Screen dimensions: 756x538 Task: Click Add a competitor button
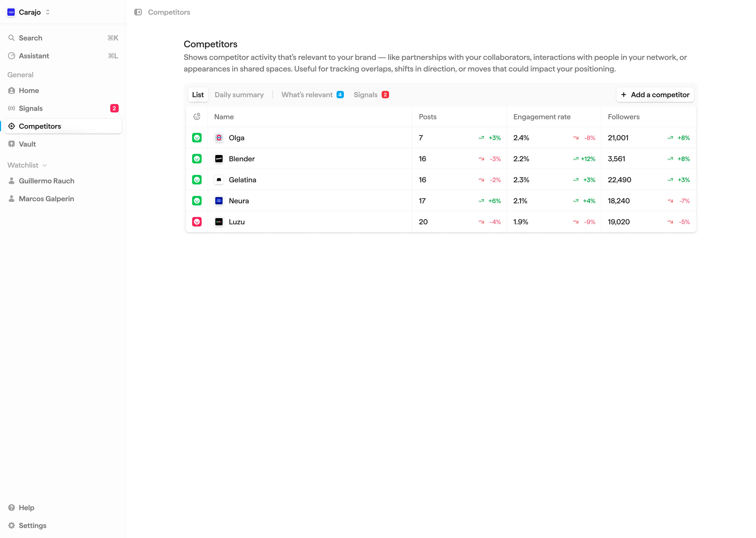coord(655,95)
